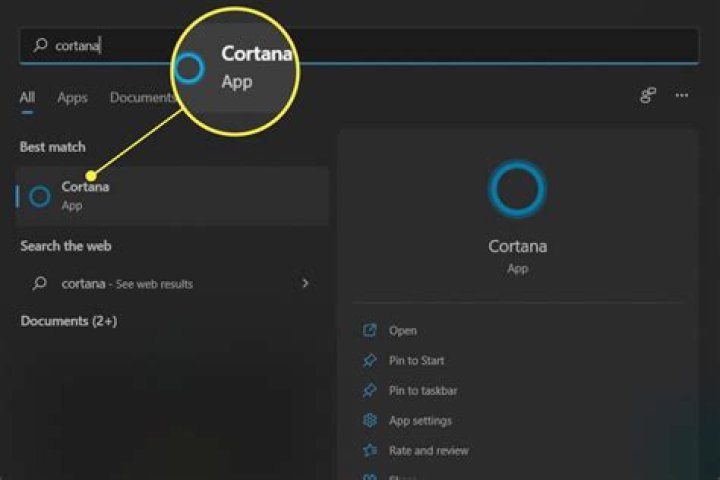Click the pin icon beside Pin to taskbar
This screenshot has width=720, height=480.
click(370, 391)
